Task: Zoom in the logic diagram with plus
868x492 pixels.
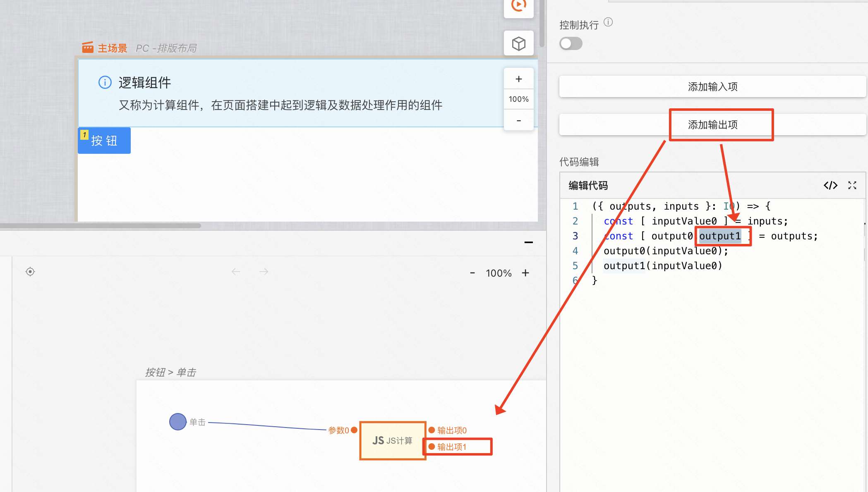Action: coord(525,273)
